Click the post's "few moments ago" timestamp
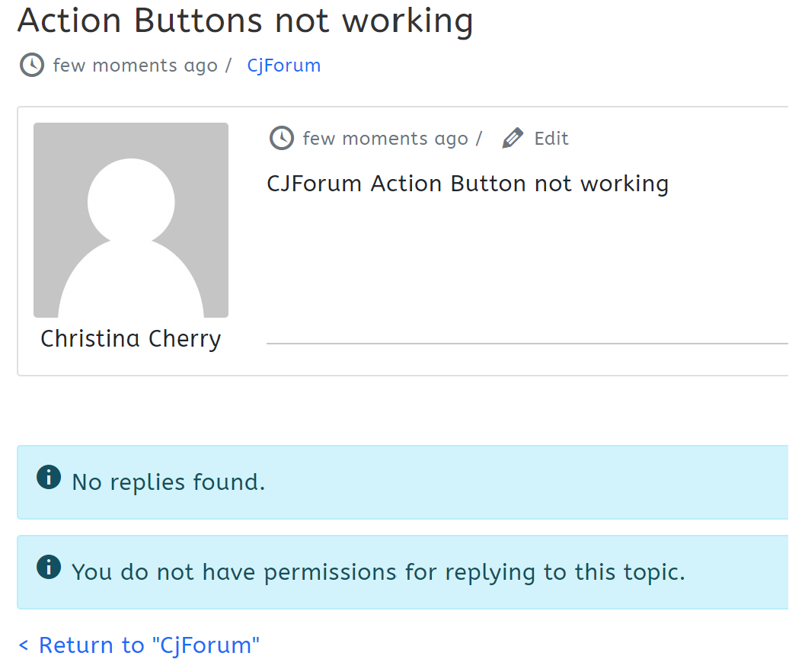 tap(385, 139)
